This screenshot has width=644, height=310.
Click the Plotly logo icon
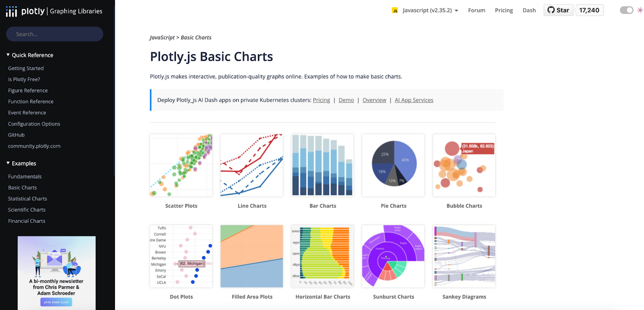click(11, 10)
